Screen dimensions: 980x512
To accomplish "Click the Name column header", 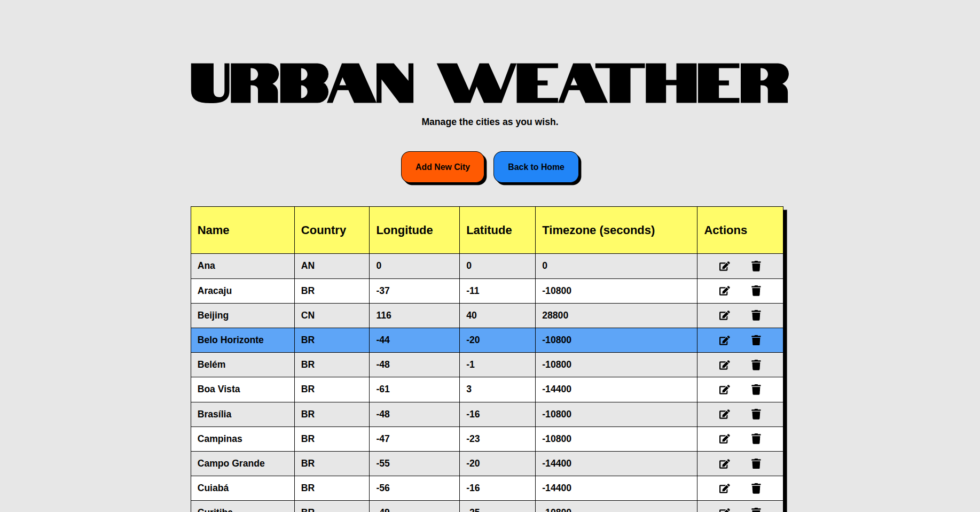I will [213, 230].
